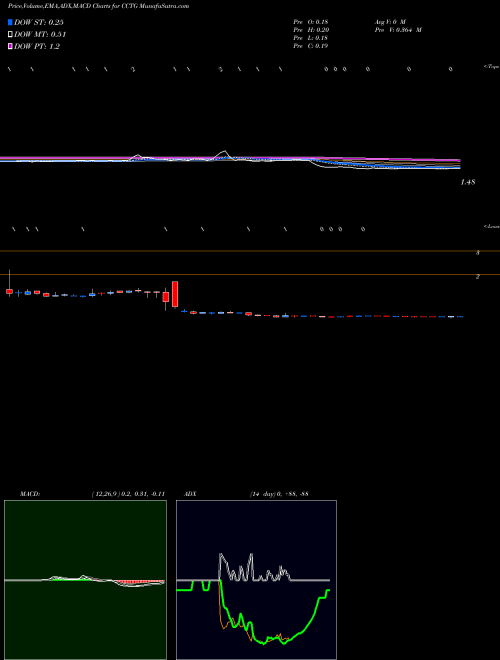Image resolution: width=500 pixels, height=660 pixels.
Task: Click the MACD (12,26,9) values text
Action: (128, 494)
